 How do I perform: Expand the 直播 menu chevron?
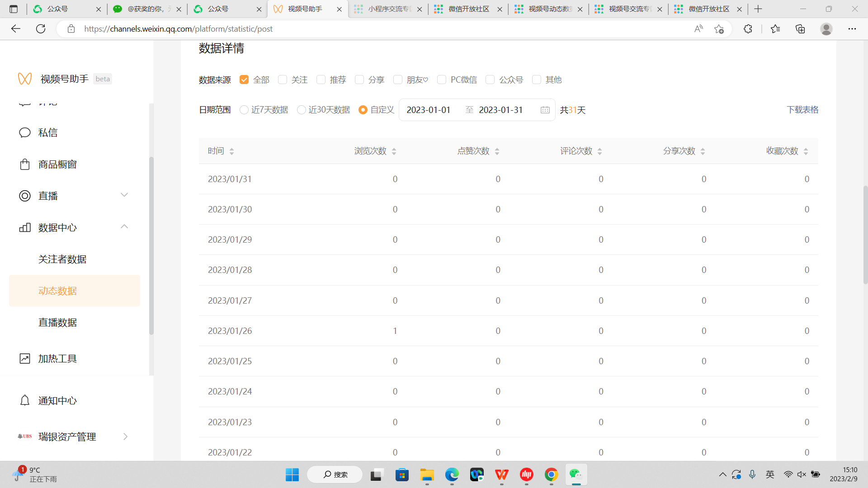point(124,195)
